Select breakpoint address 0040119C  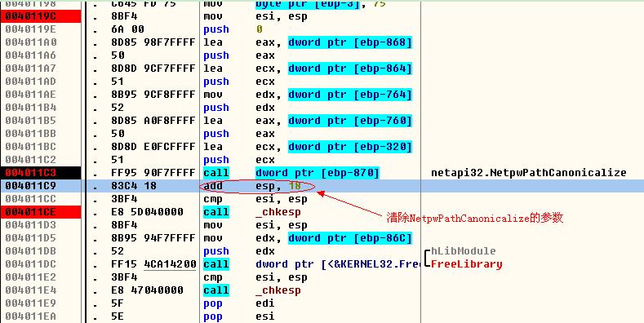(x=31, y=16)
